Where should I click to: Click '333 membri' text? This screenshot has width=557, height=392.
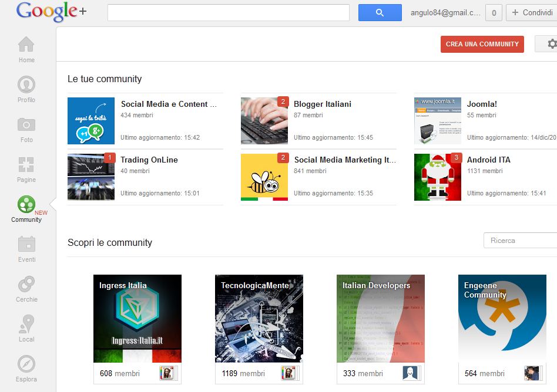point(363,374)
